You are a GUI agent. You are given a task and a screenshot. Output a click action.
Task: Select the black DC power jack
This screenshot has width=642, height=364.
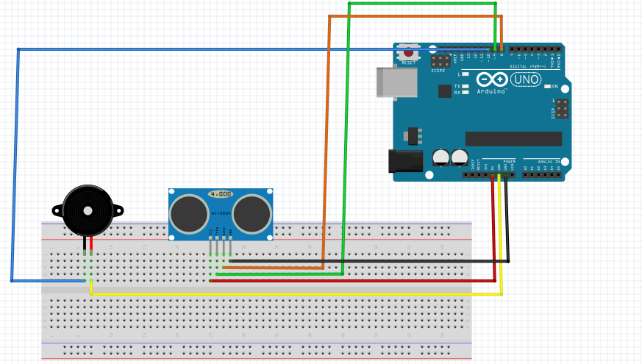(406, 161)
